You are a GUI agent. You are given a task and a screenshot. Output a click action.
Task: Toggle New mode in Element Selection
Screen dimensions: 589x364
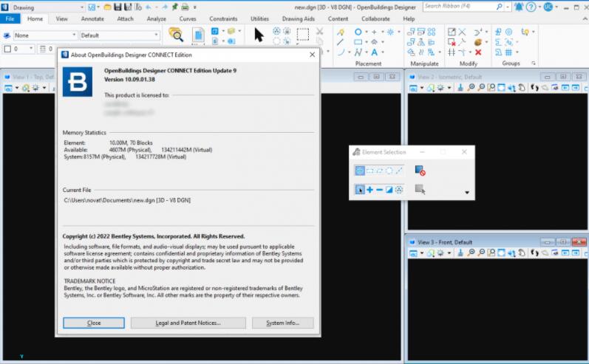[x=359, y=190]
